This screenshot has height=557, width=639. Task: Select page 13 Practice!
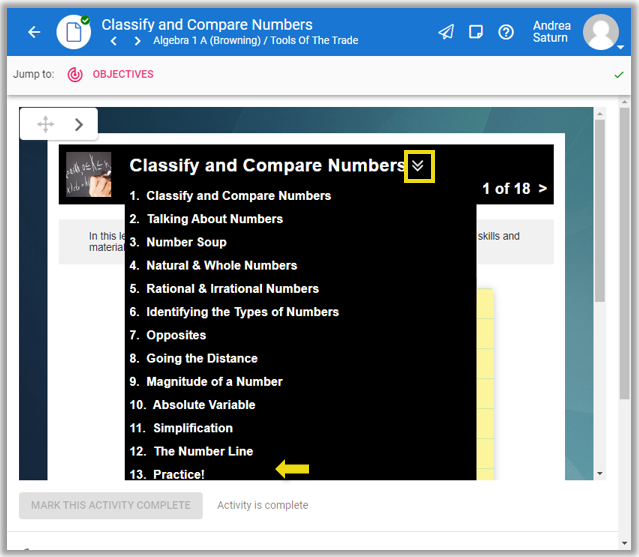click(x=167, y=474)
